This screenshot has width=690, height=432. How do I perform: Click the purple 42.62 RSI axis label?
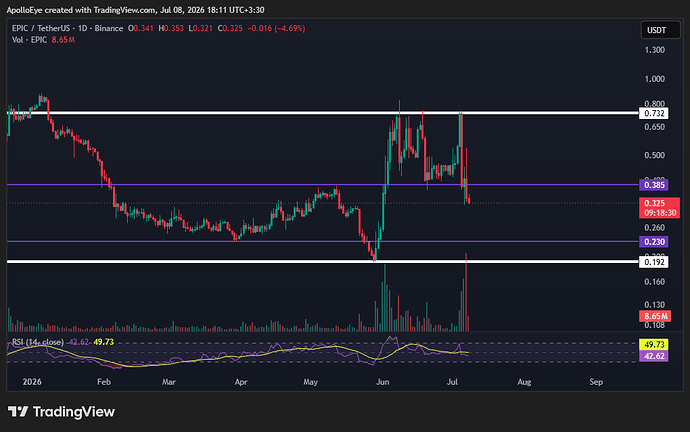pyautogui.click(x=653, y=356)
